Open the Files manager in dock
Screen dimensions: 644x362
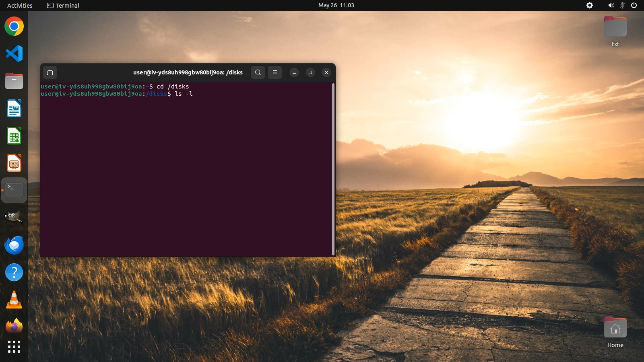click(14, 81)
